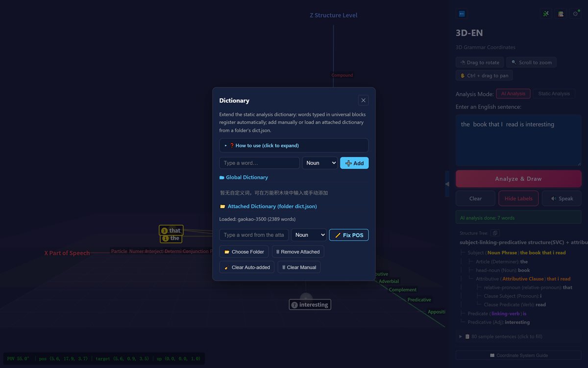Viewport: 588px width, 368px height.
Task: Click the Add word button
Action: [x=354, y=163]
